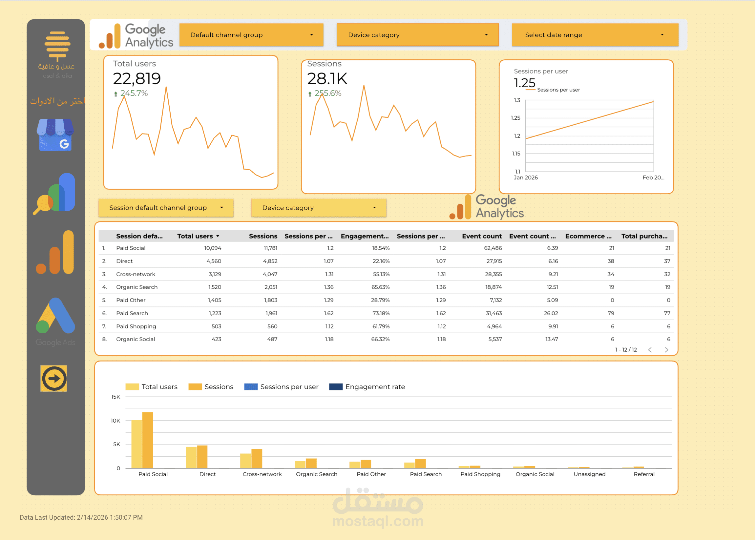Open the lower Device category filter
Screen dimensions: 756x540
[318, 208]
